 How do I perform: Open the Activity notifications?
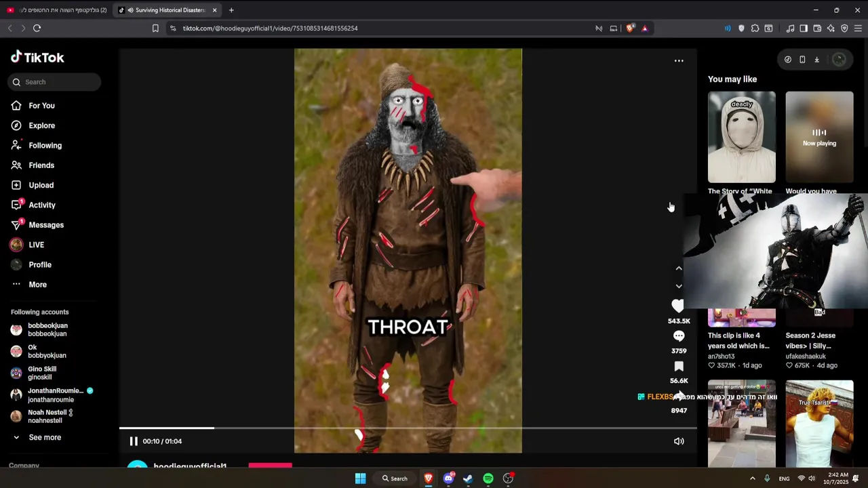[41, 205]
